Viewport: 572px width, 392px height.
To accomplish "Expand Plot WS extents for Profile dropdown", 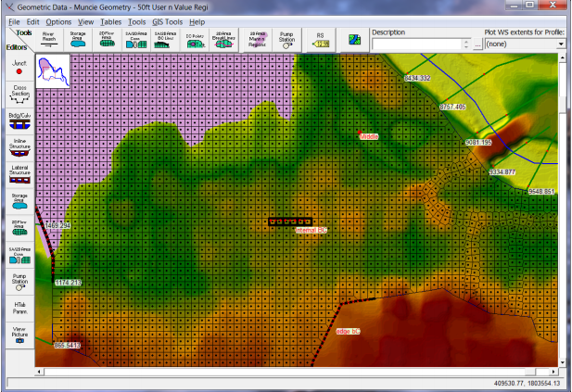I will [562, 44].
